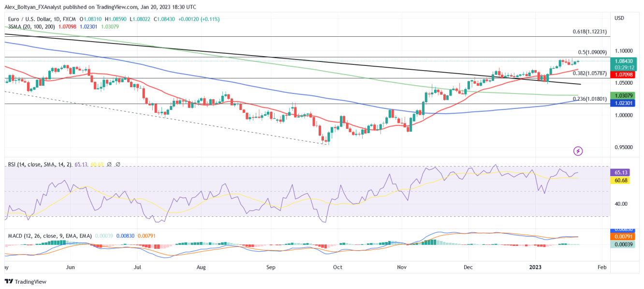Viewport: 644px width, 289px height.
Task: Click the purple lightning bolt icon
Action: (x=578, y=151)
